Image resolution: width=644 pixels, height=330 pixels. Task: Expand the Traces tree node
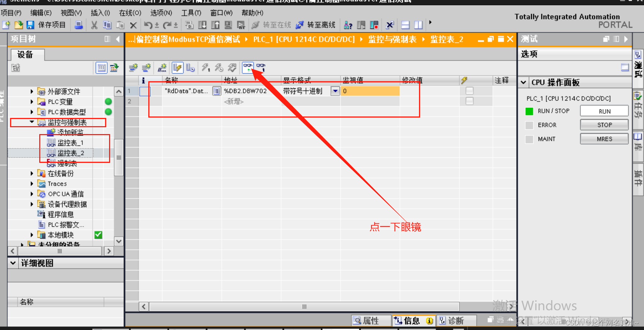coord(32,184)
